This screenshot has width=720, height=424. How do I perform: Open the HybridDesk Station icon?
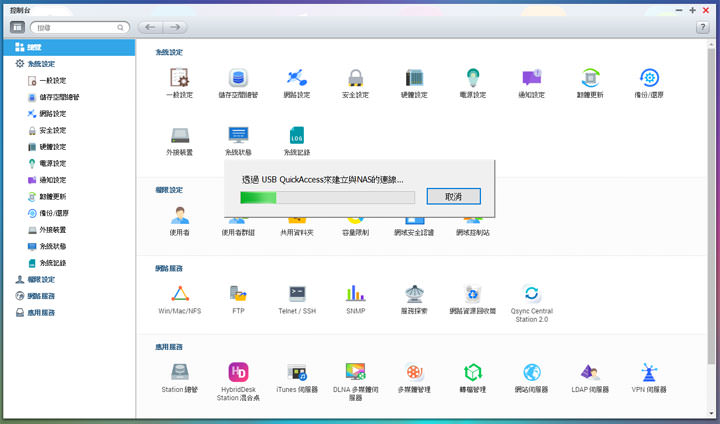(x=238, y=372)
